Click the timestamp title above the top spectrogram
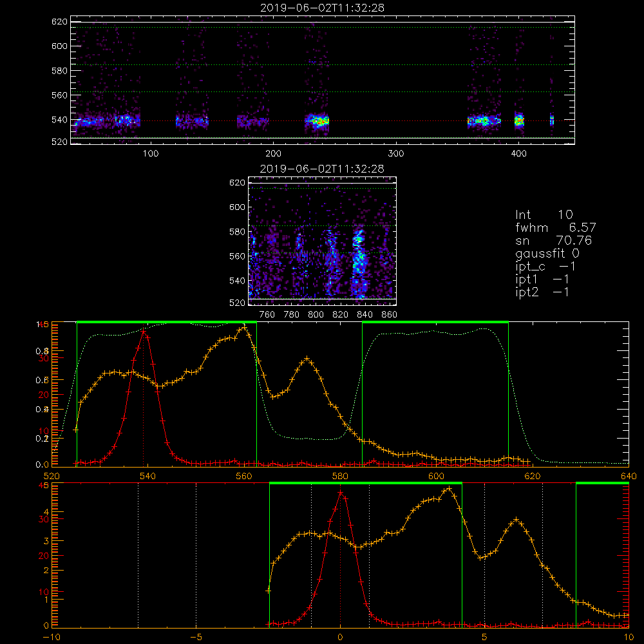This screenshot has height=644, width=644. tap(323, 8)
